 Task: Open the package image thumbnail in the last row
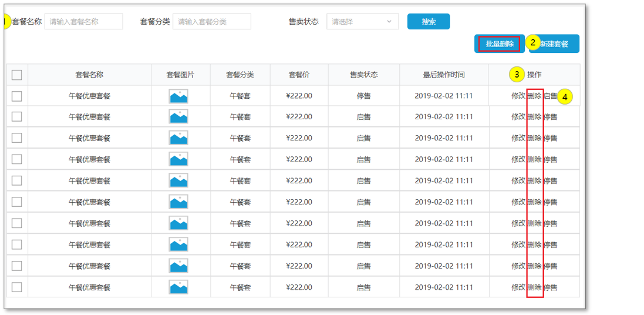tap(178, 287)
